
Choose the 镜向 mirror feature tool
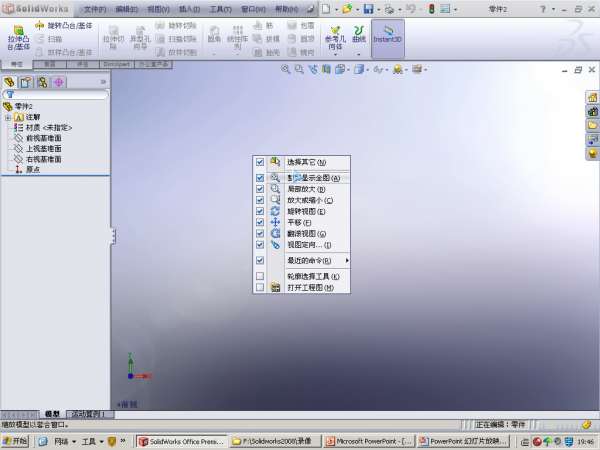(x=302, y=52)
